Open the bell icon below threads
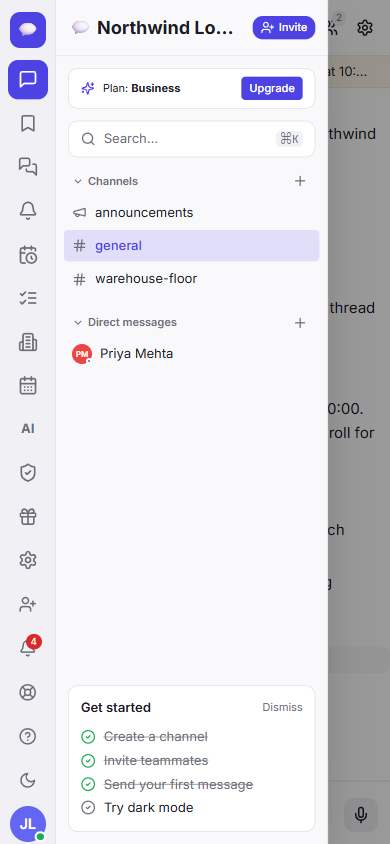 tap(28, 210)
